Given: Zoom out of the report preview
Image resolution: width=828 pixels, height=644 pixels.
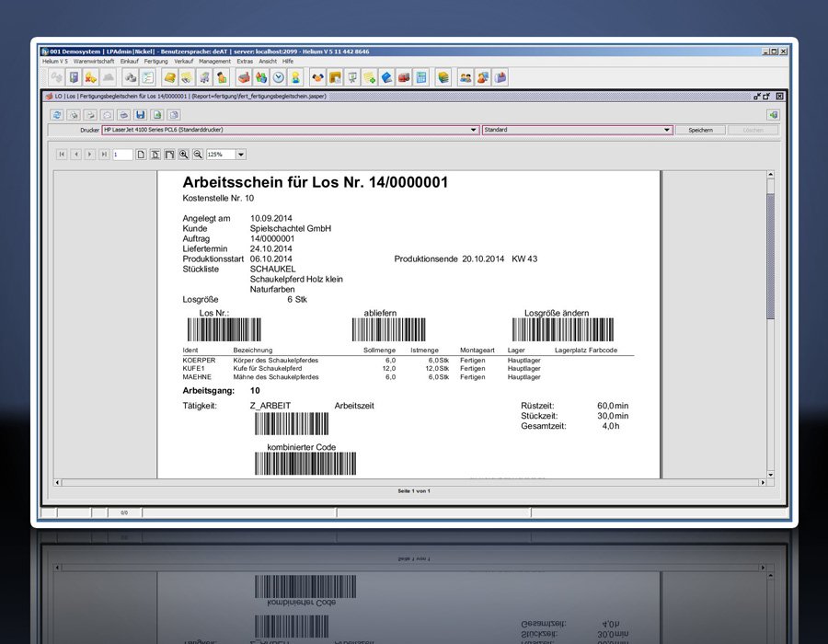Looking at the screenshot, I should tap(198, 155).
